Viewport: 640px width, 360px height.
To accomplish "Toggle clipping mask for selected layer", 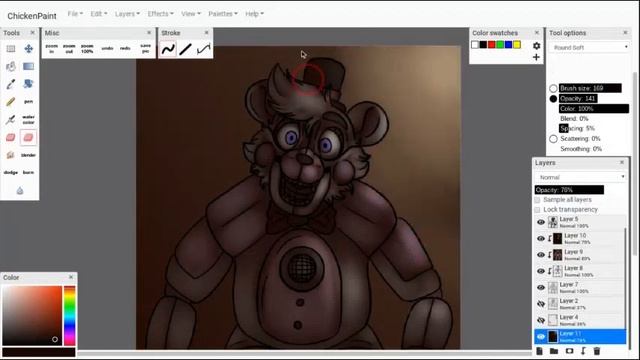I will click(583, 351).
